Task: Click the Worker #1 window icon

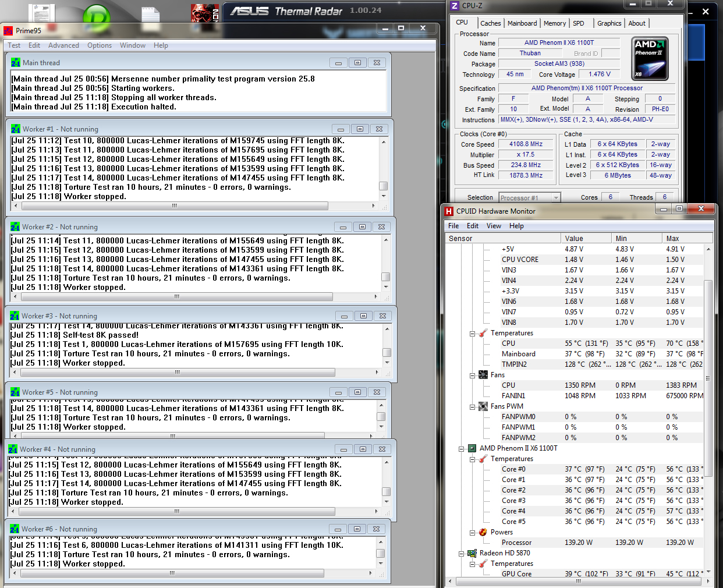Action: [16, 129]
